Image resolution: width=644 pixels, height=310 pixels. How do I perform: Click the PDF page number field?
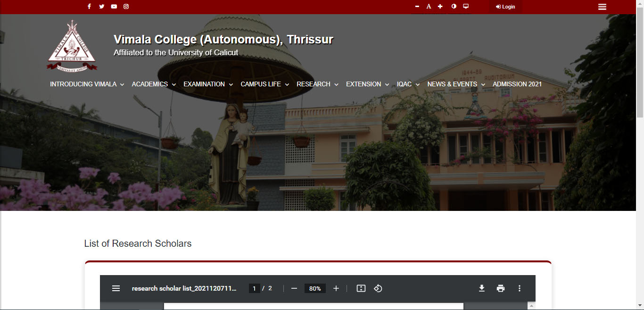[254, 288]
